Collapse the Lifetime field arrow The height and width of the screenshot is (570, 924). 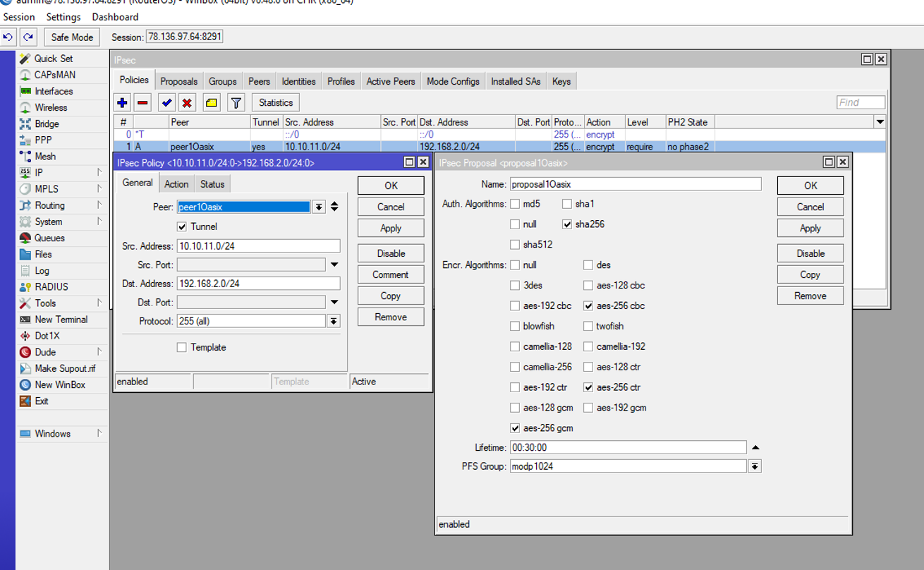(x=755, y=447)
